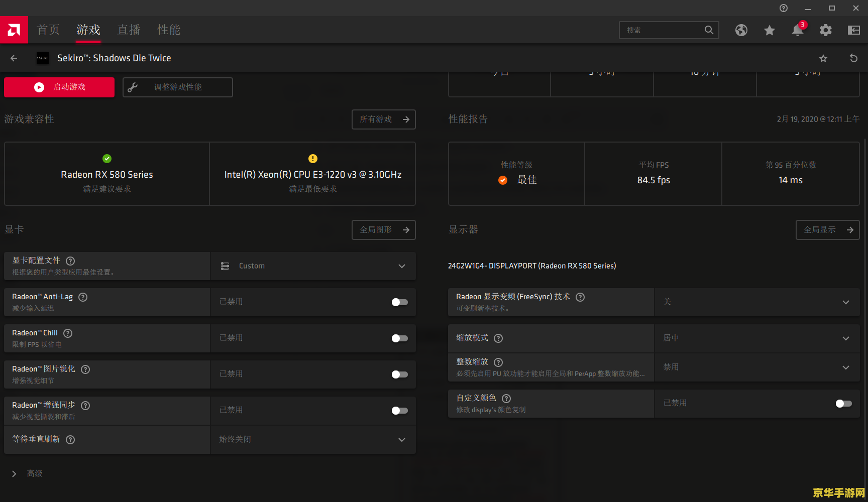The width and height of the screenshot is (868, 502).
Task: Minimize the Radeon Software window
Action: pos(808,8)
